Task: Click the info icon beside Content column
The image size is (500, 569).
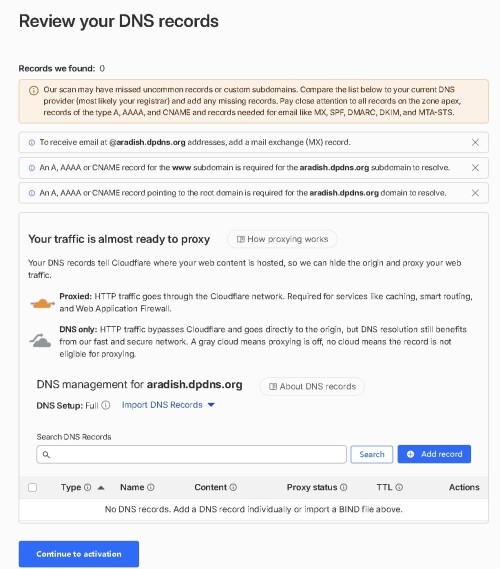Action: (233, 487)
